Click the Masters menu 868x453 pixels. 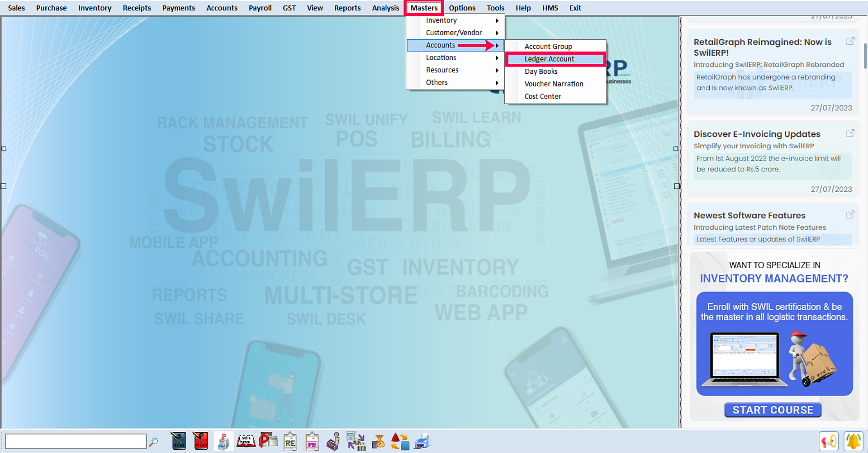pos(424,8)
